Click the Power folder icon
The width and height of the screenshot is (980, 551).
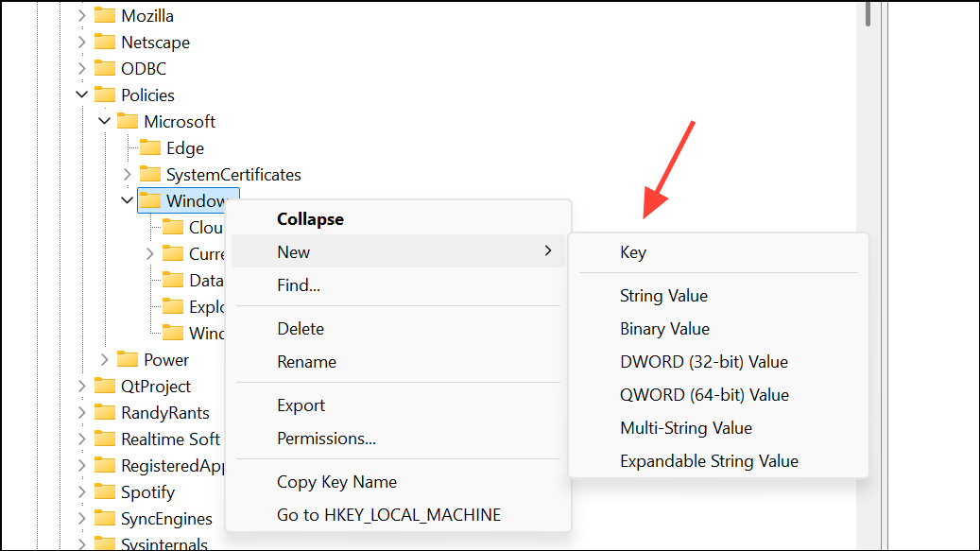[x=128, y=359]
